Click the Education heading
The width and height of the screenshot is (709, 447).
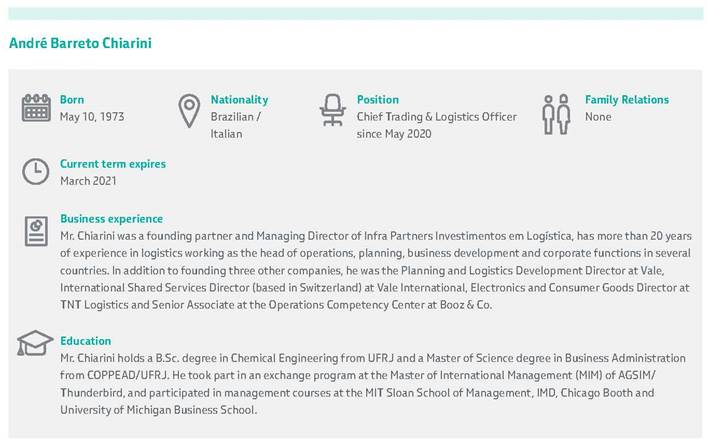(85, 341)
